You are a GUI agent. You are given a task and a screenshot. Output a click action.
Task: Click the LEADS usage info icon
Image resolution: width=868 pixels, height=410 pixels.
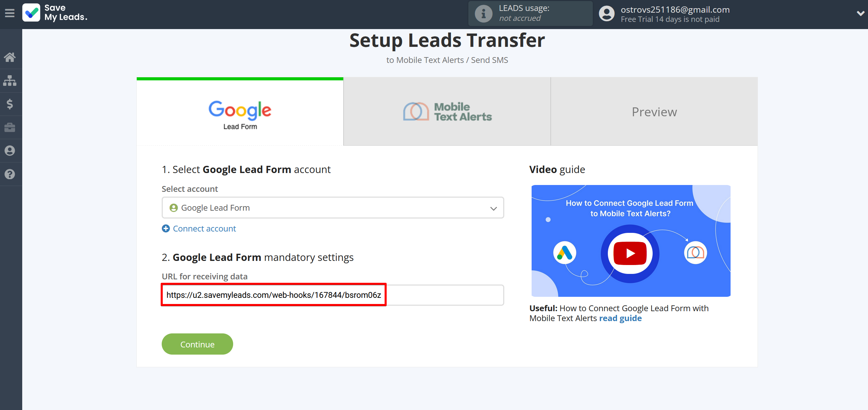click(483, 14)
